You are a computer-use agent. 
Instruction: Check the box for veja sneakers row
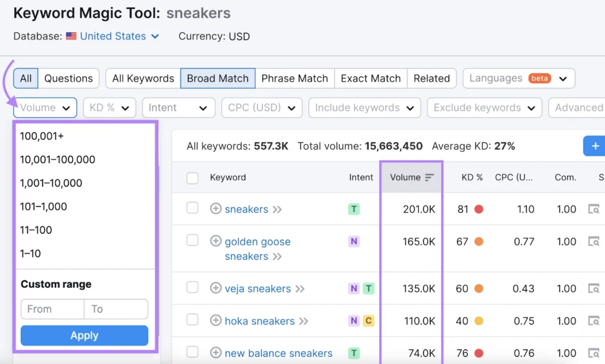click(x=193, y=287)
